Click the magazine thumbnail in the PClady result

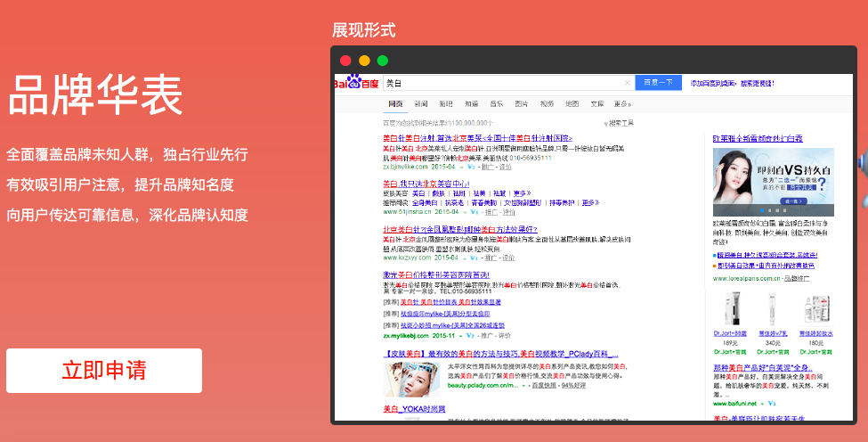click(x=411, y=379)
